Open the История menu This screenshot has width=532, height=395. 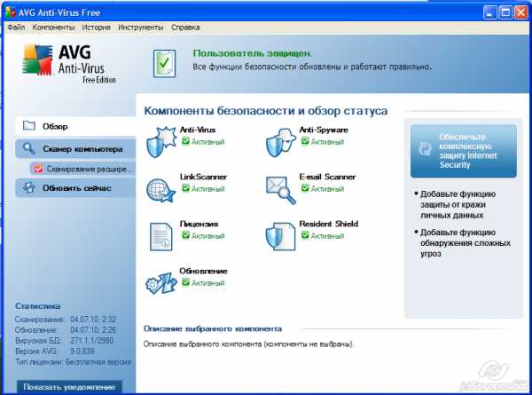point(96,28)
